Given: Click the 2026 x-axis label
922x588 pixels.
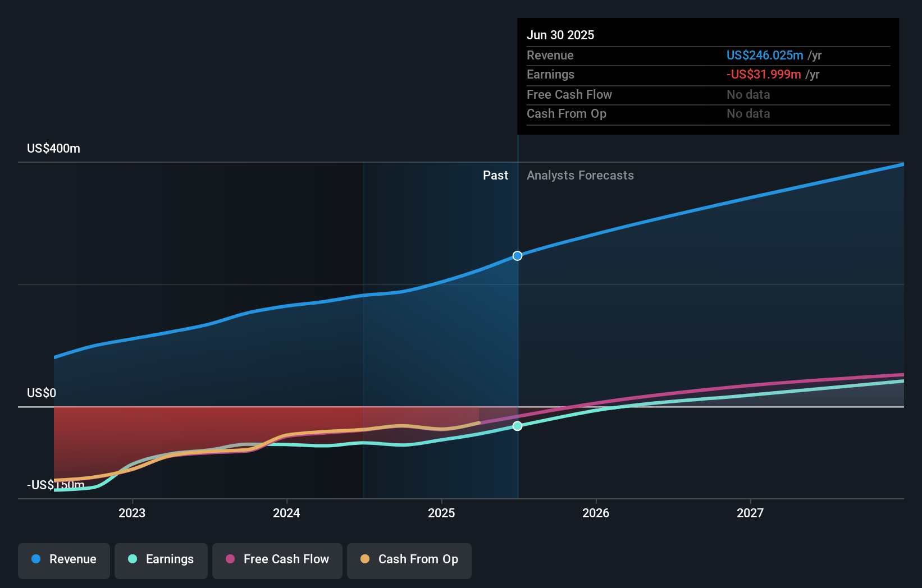Looking at the screenshot, I should pyautogui.click(x=596, y=513).
